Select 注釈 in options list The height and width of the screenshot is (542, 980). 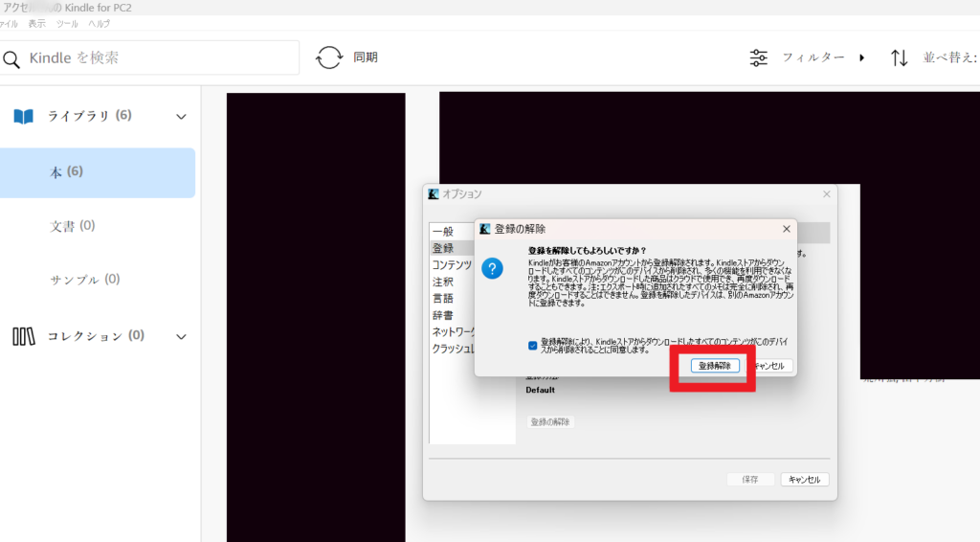pyautogui.click(x=443, y=282)
